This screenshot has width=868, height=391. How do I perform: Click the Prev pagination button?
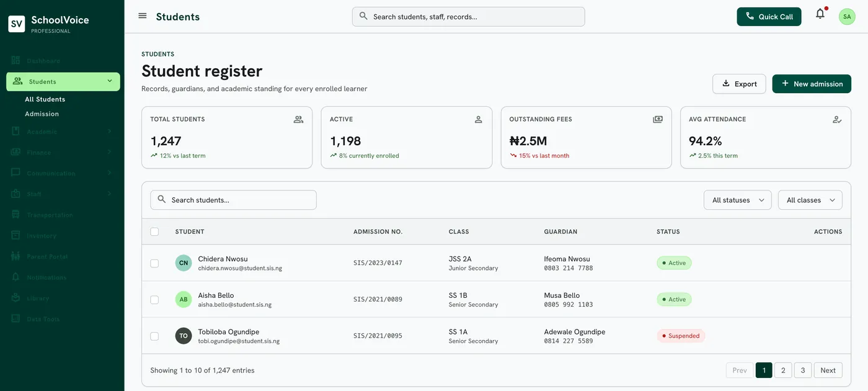740,371
